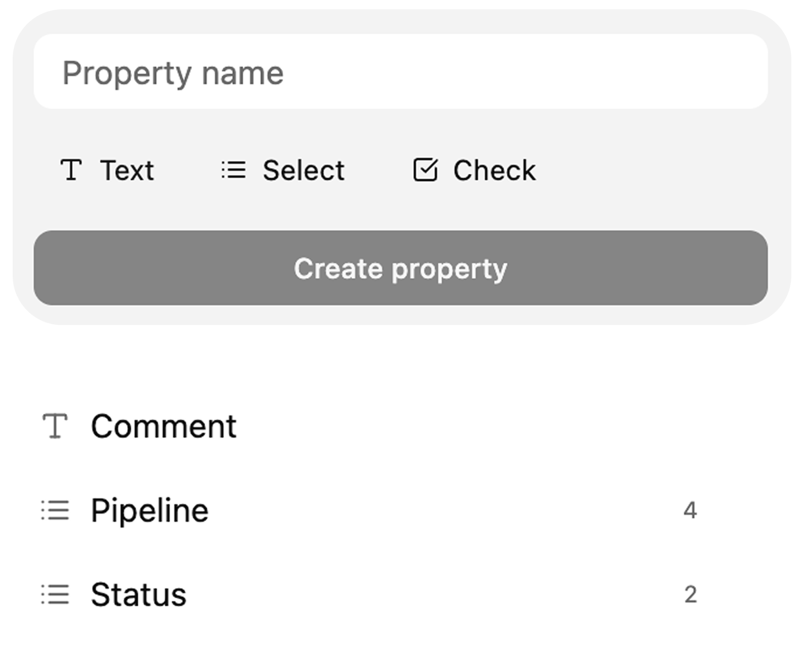Open the Pipeline property row
The width and height of the screenshot is (803, 672).
[386, 510]
